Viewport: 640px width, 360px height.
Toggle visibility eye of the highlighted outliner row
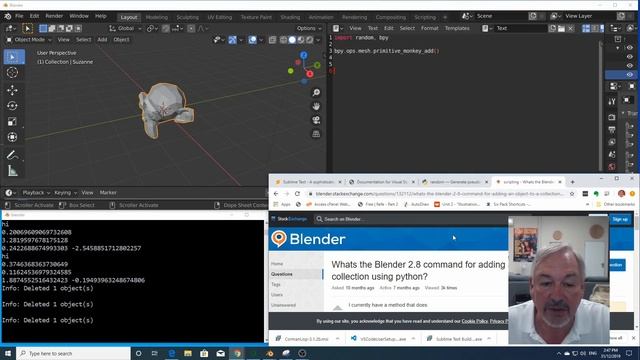[630, 75]
